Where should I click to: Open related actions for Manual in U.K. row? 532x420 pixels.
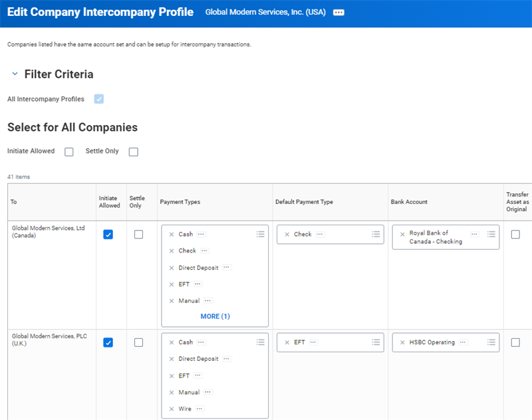208,392
